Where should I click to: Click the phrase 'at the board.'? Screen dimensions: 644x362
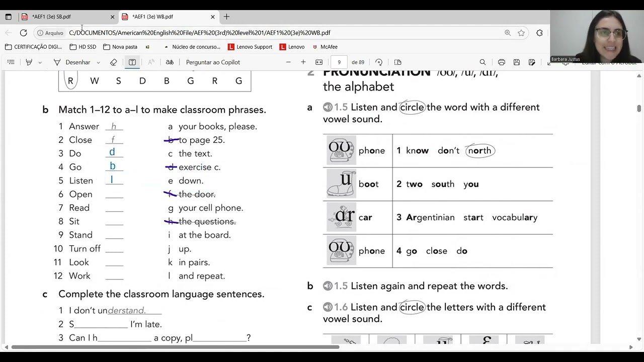tap(205, 235)
